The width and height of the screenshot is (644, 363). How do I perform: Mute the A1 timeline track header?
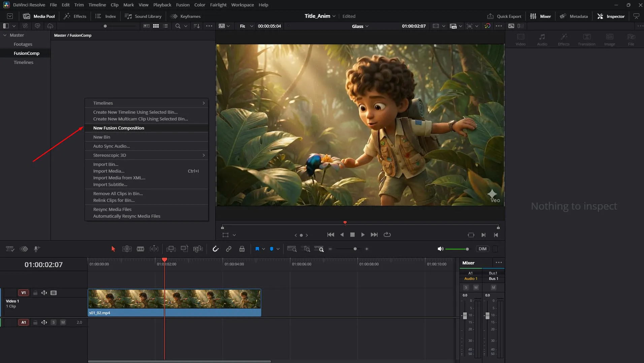pos(63,322)
